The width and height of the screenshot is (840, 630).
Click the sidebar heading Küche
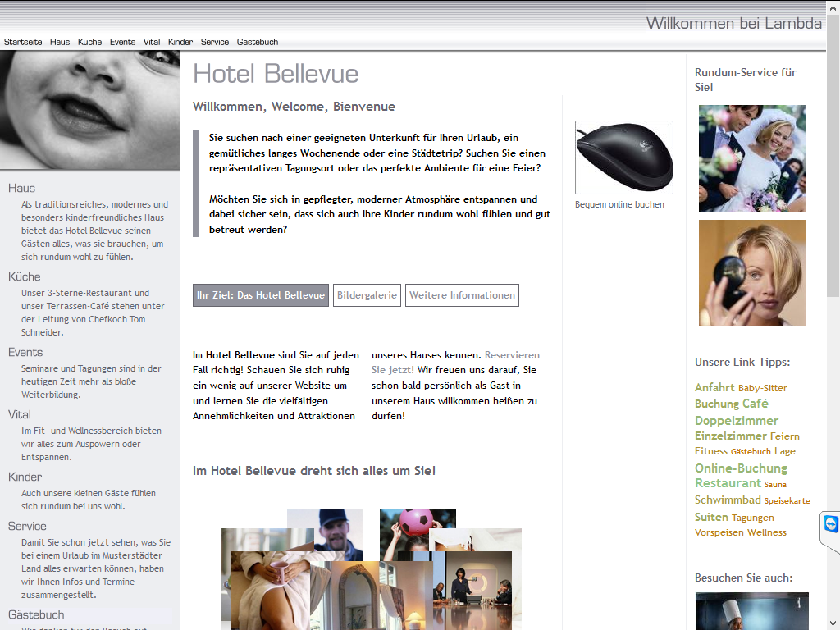(25, 276)
